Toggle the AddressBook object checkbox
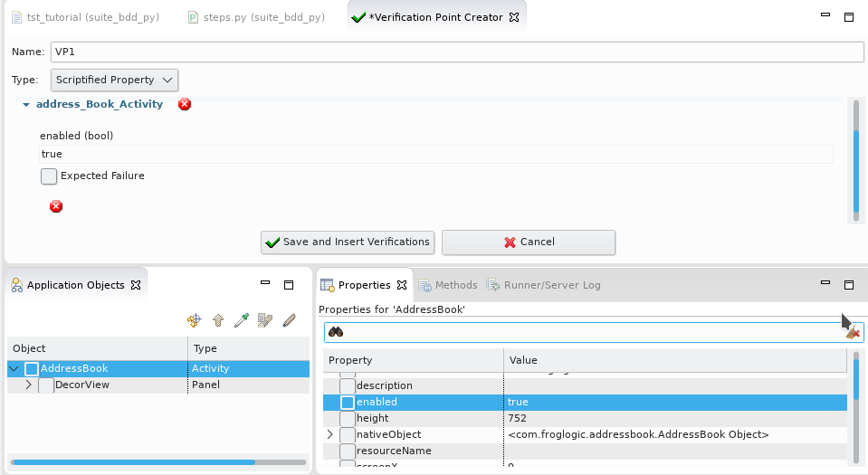This screenshot has width=868, height=475. click(32, 369)
